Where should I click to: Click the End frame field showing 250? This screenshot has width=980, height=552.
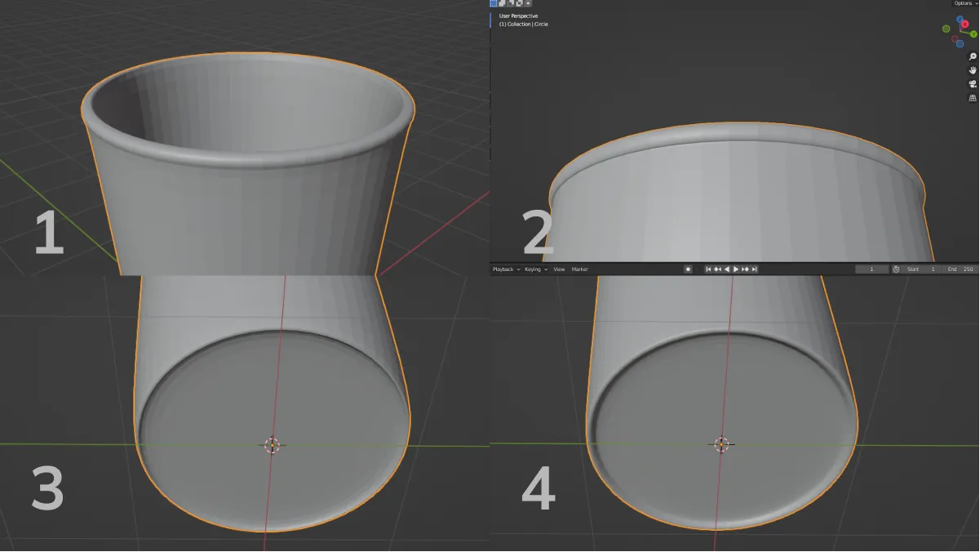click(960, 269)
